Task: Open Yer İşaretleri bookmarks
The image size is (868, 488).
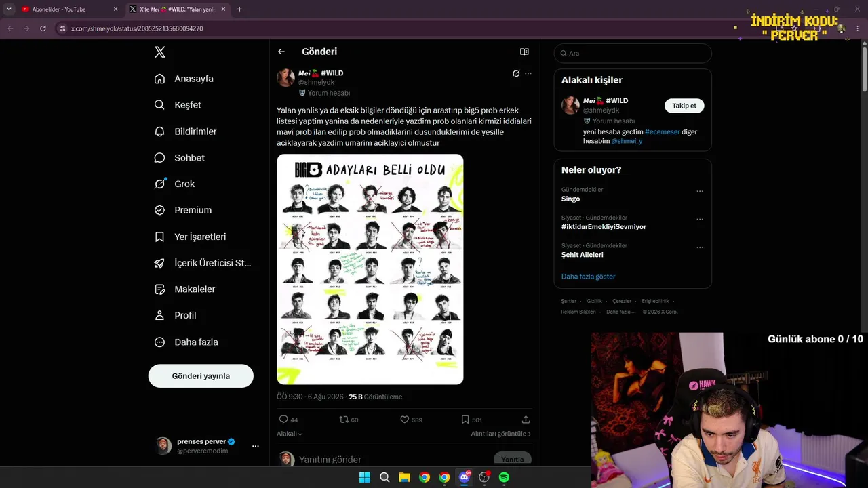Action: (190, 237)
